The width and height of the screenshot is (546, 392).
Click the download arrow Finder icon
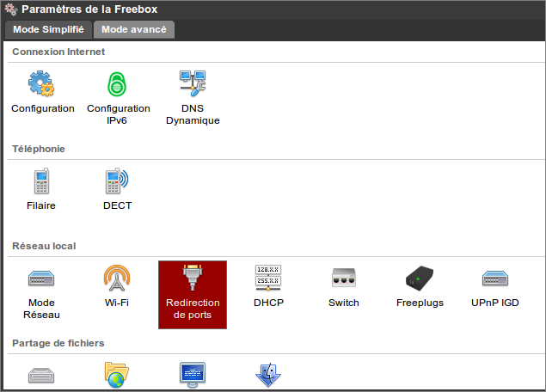point(268,376)
